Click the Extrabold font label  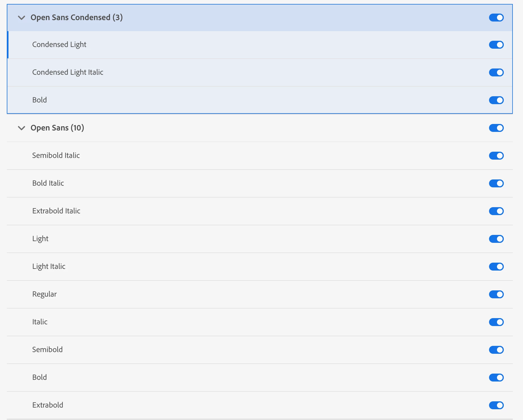click(48, 405)
